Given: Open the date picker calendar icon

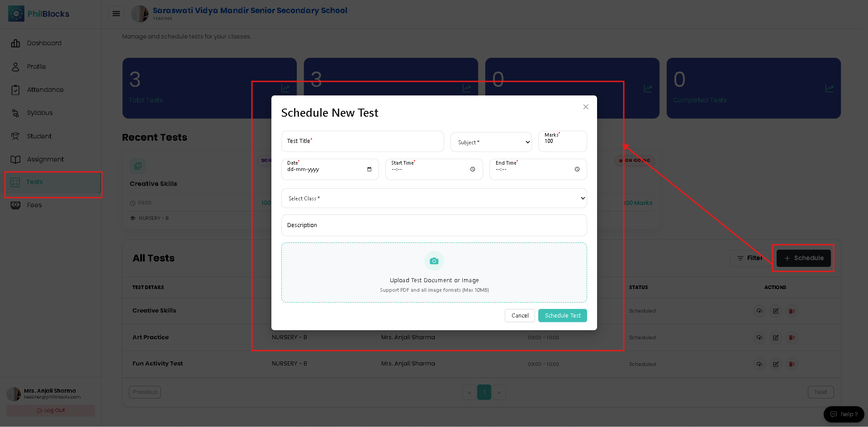Looking at the screenshot, I should (x=369, y=169).
